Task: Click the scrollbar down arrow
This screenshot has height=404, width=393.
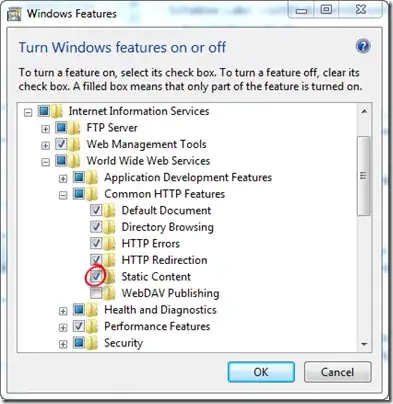Action: pyautogui.click(x=364, y=344)
